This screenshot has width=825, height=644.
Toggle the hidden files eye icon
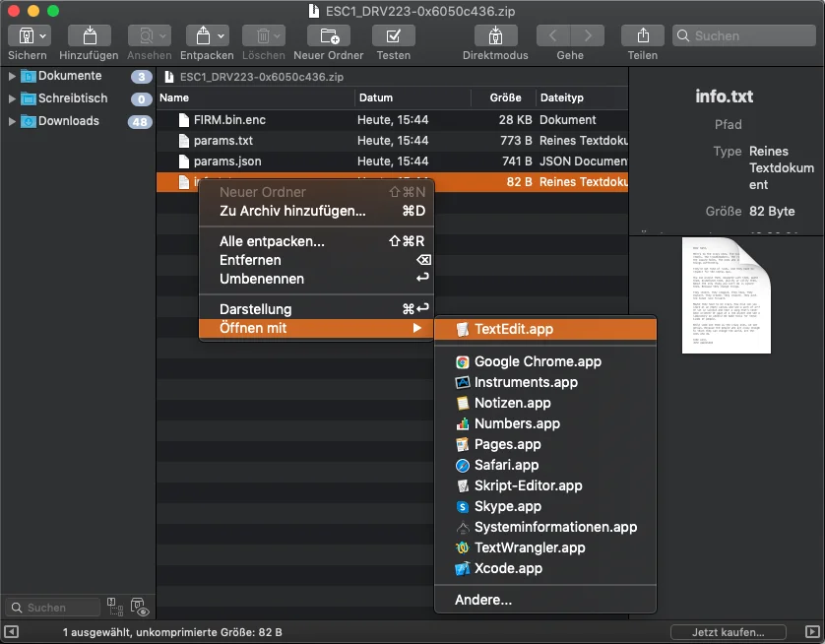pyautogui.click(x=139, y=607)
